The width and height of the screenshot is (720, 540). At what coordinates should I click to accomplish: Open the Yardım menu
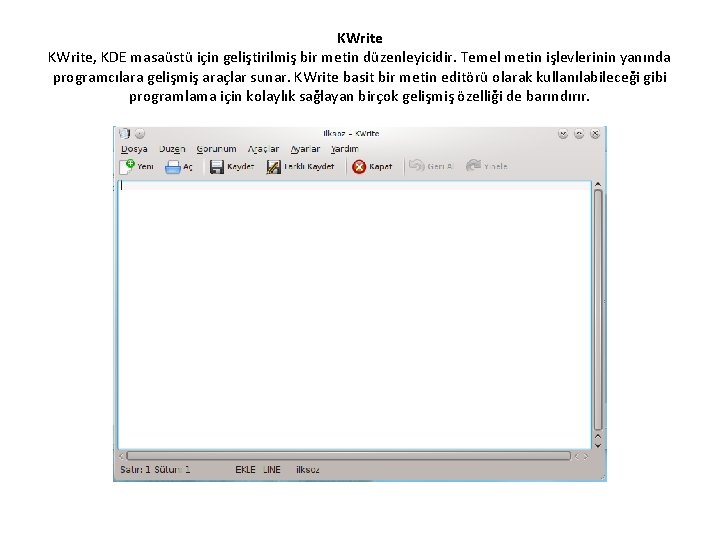click(x=344, y=149)
